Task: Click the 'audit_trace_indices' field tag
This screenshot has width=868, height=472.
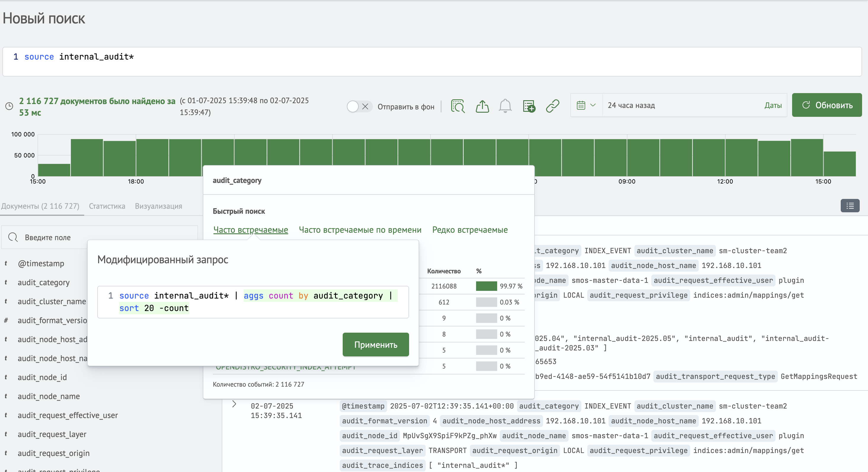Action: (382, 465)
